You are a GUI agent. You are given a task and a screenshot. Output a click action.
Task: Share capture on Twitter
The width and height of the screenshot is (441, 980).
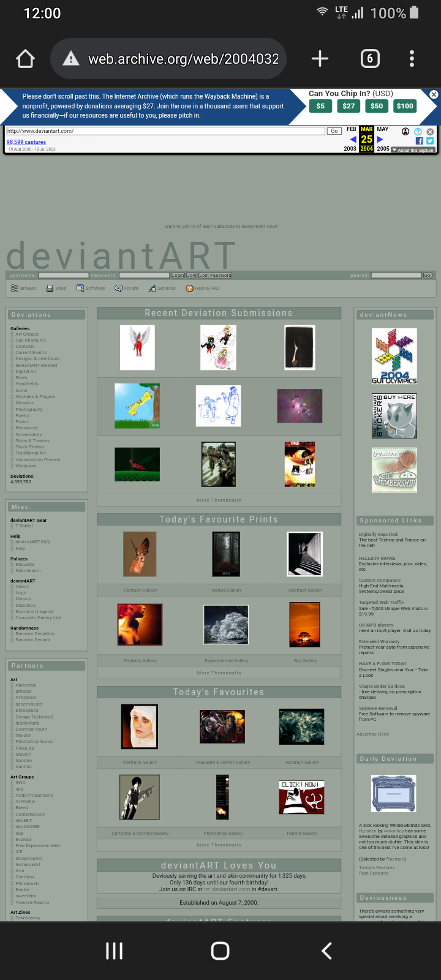coord(430,141)
